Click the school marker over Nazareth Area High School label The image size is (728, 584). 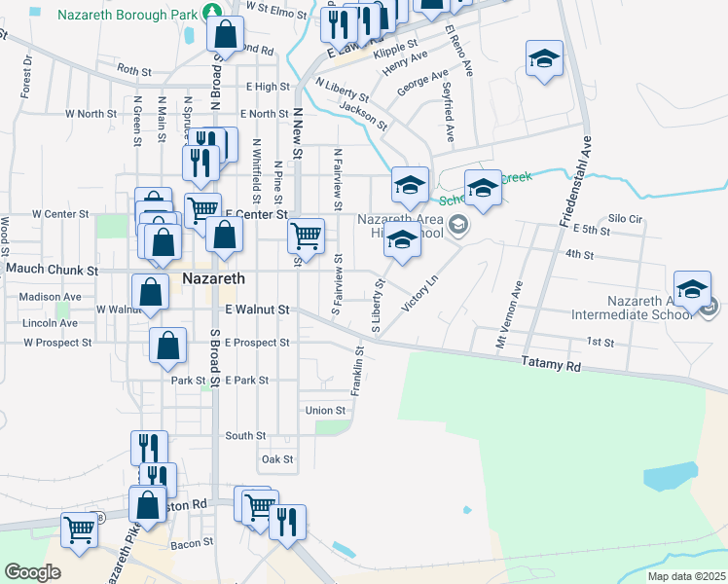[401, 241]
